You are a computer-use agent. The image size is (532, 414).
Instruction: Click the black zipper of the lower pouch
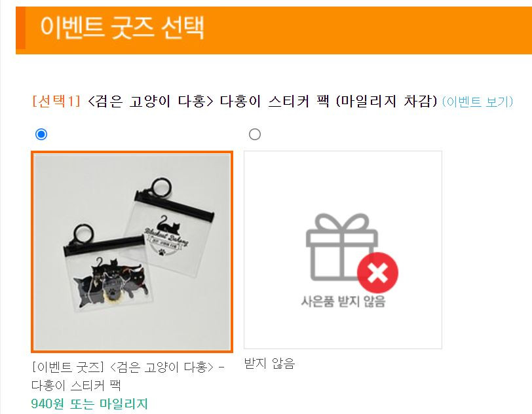click(105, 246)
